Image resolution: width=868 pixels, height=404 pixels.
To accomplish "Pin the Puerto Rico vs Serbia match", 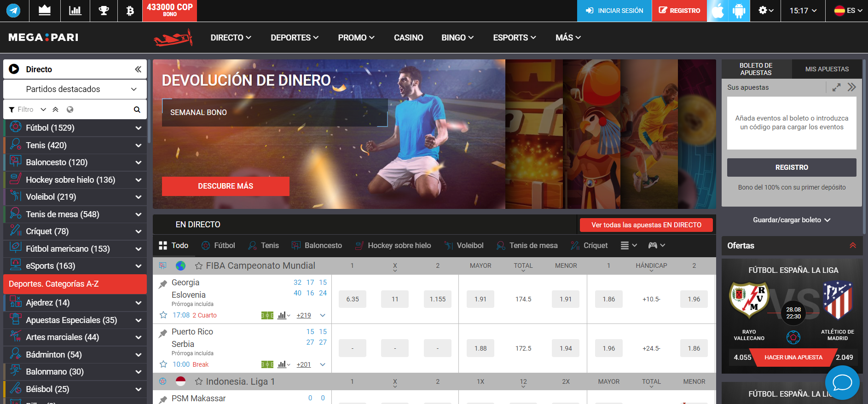I will pos(162,334).
